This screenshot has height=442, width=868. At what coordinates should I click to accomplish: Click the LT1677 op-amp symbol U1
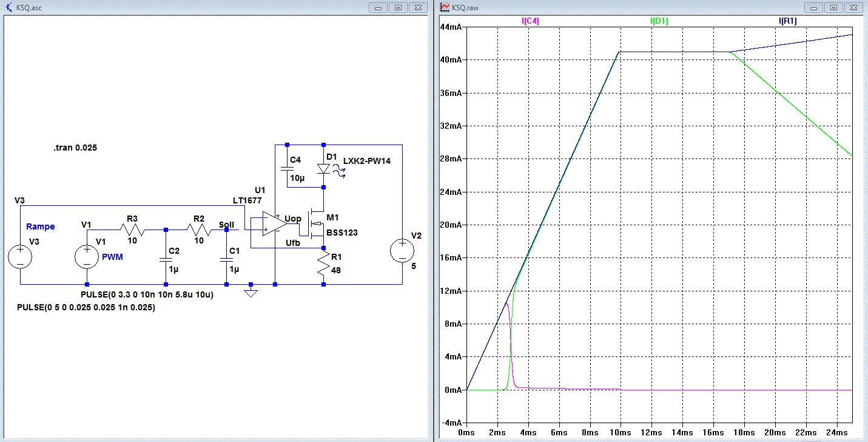pos(274,225)
